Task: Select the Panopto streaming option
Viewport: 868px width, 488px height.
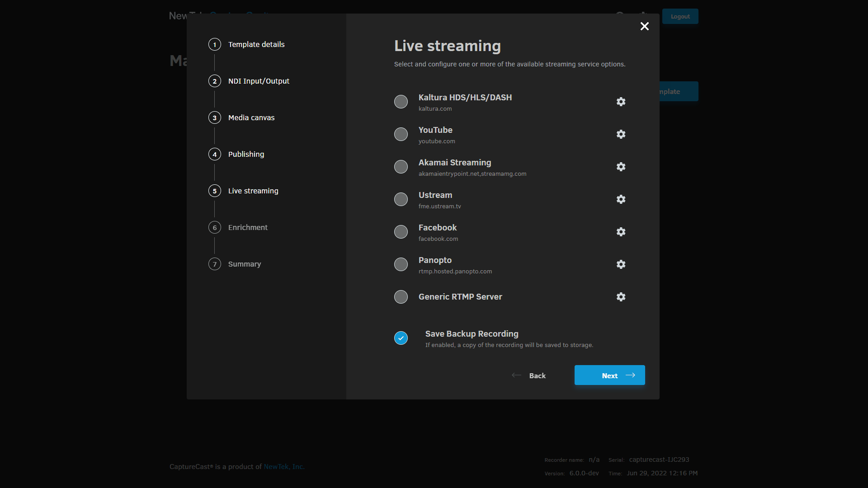Action: 401,264
